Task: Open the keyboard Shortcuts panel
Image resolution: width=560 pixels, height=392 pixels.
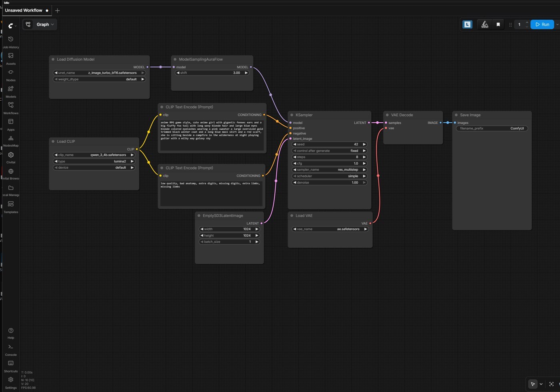Action: pyautogui.click(x=11, y=366)
